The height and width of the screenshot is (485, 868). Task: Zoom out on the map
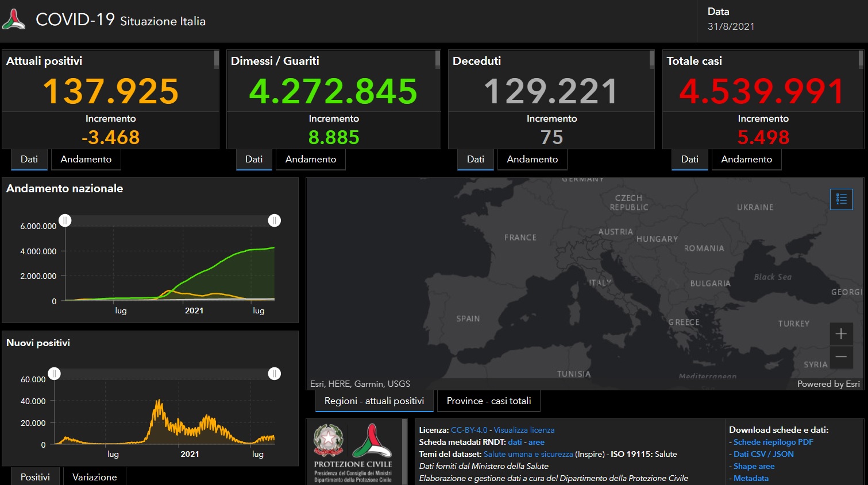click(x=841, y=357)
